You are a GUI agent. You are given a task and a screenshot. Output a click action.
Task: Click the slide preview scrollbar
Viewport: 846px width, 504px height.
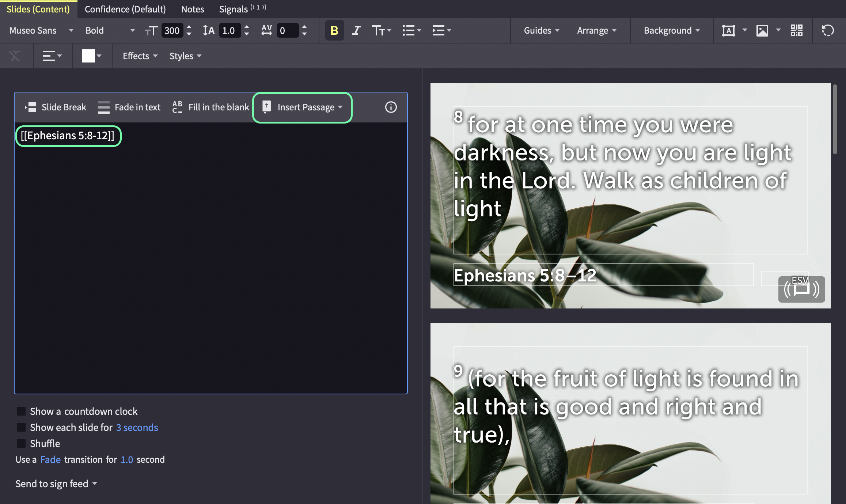[x=835, y=119]
